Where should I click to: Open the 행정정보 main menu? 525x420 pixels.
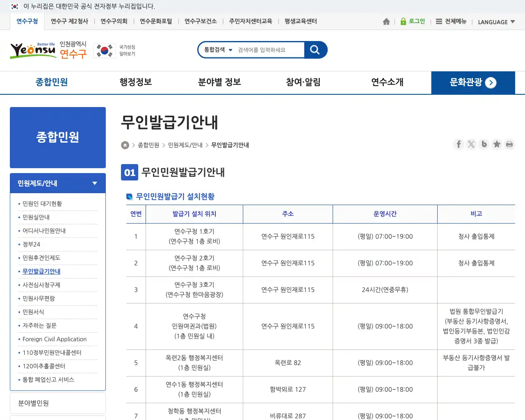(x=136, y=82)
